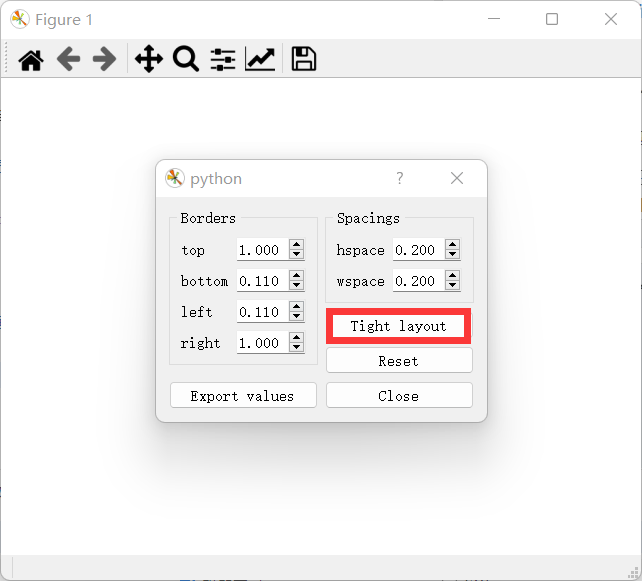Maximize the Figure 1 window
The width and height of the screenshot is (642, 581).
coord(552,19)
